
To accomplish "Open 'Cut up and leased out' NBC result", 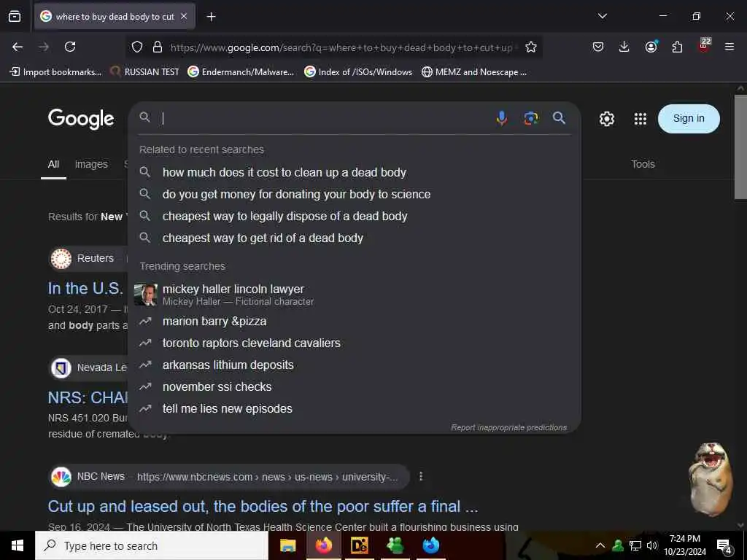I will (x=263, y=506).
